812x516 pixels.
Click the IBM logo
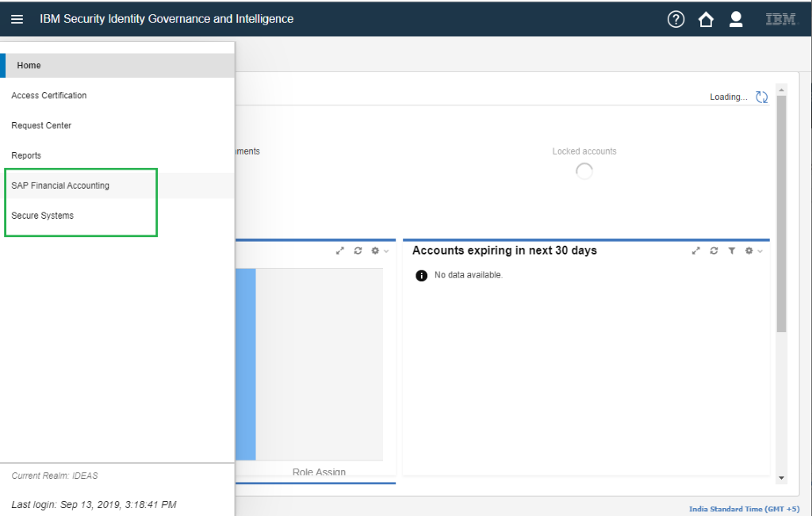(x=780, y=19)
